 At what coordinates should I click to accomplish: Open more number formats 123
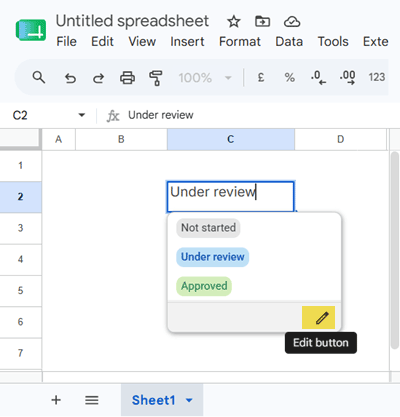377,77
